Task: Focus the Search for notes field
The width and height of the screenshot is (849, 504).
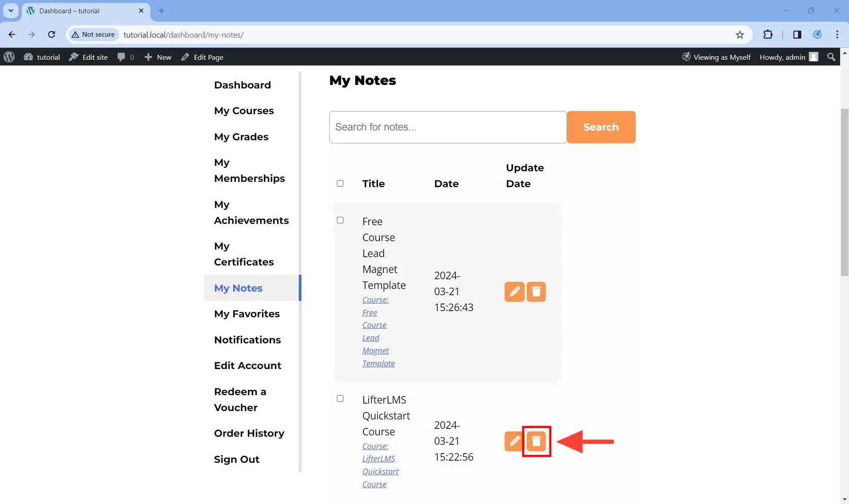Action: [448, 127]
